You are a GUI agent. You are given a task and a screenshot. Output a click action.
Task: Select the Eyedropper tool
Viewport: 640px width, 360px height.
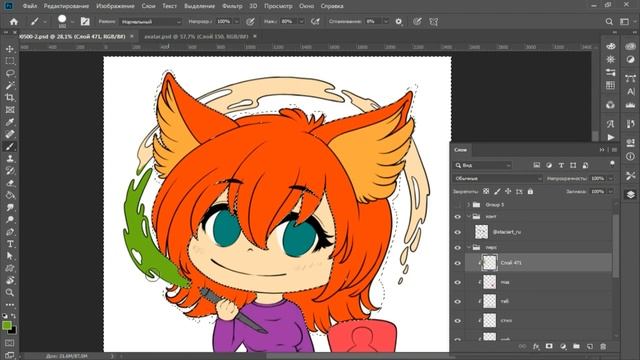click(x=10, y=122)
